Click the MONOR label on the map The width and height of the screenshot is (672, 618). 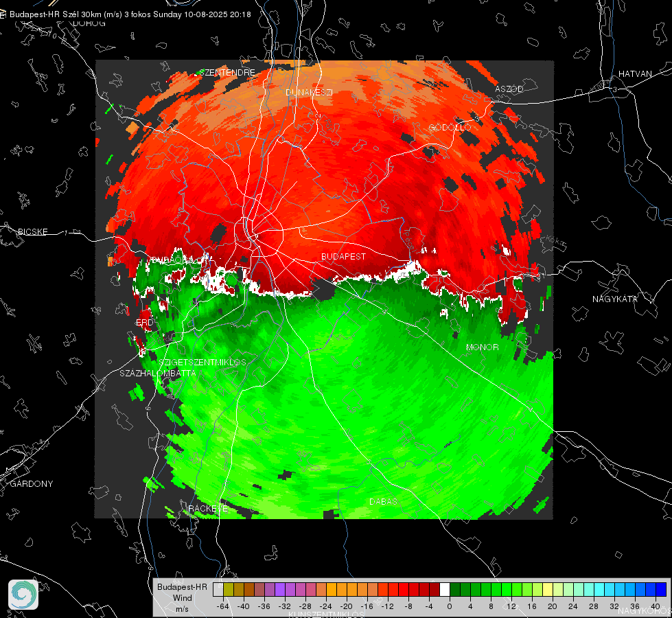pos(483,347)
